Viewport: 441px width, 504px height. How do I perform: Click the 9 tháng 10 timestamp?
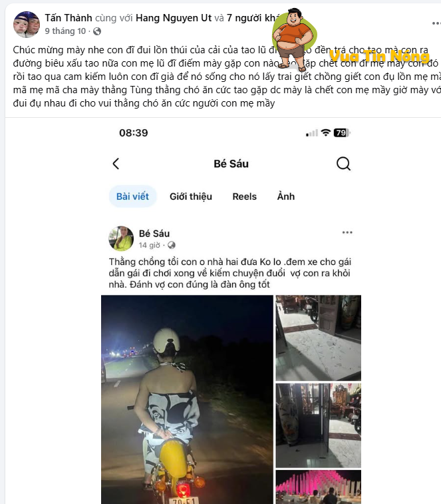click(65, 31)
